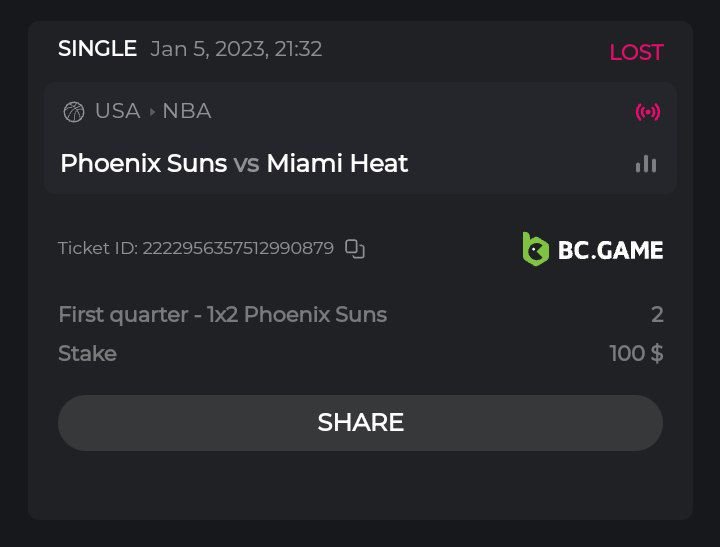Click the First quarter 1x2 selection text
Screen dimensions: 720x547
point(222,315)
